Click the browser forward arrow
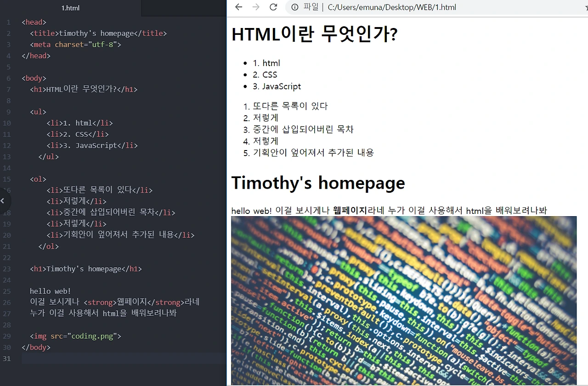 256,7
